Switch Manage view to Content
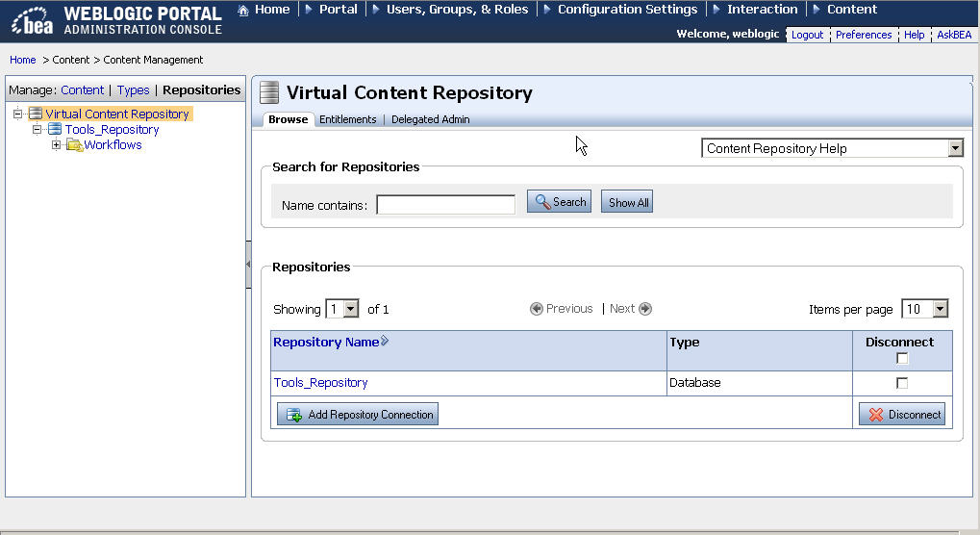 pyautogui.click(x=82, y=90)
